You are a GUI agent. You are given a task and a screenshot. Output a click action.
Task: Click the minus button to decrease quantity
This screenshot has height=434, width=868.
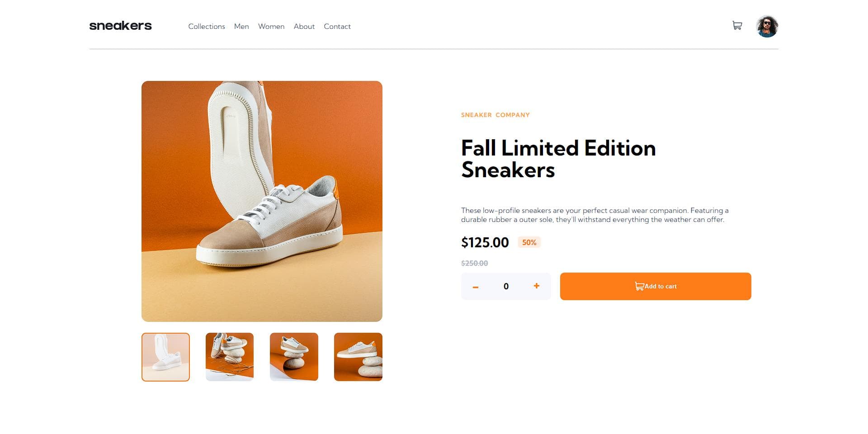(476, 286)
